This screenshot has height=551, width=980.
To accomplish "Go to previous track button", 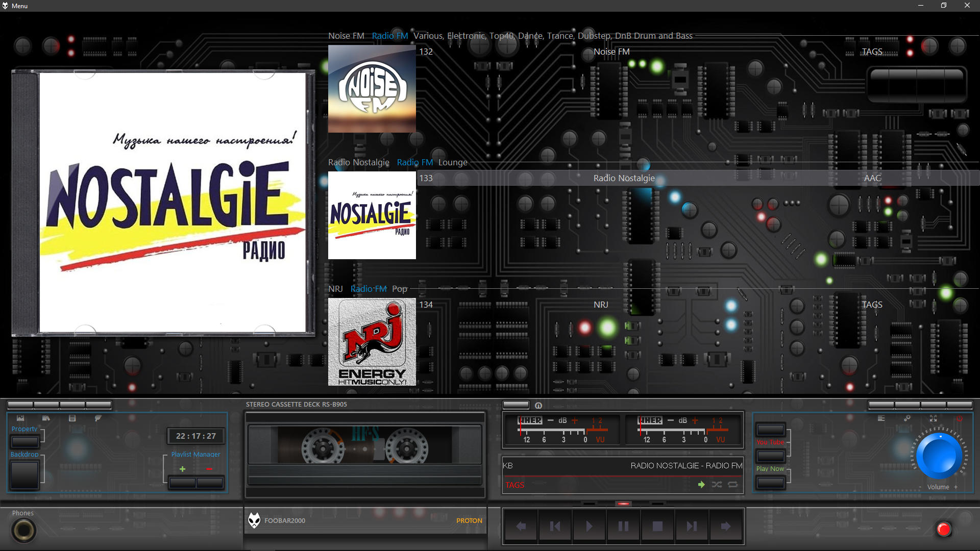I will tap(555, 526).
